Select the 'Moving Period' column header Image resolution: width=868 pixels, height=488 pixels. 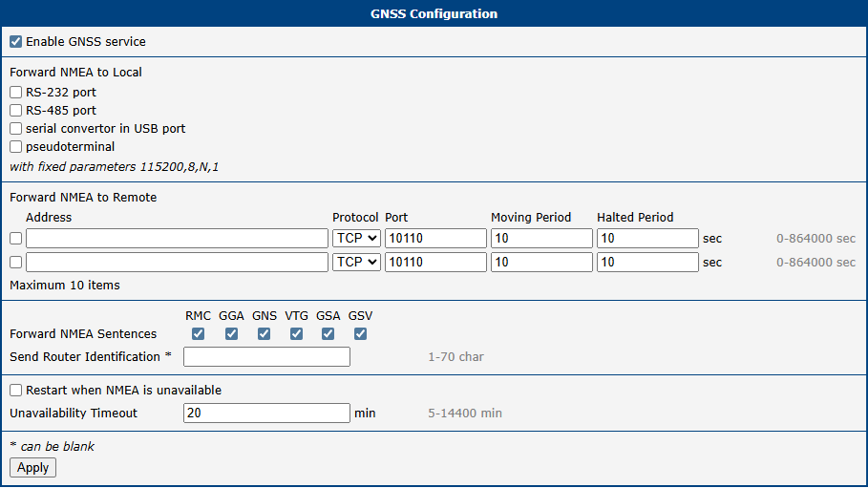tap(531, 217)
